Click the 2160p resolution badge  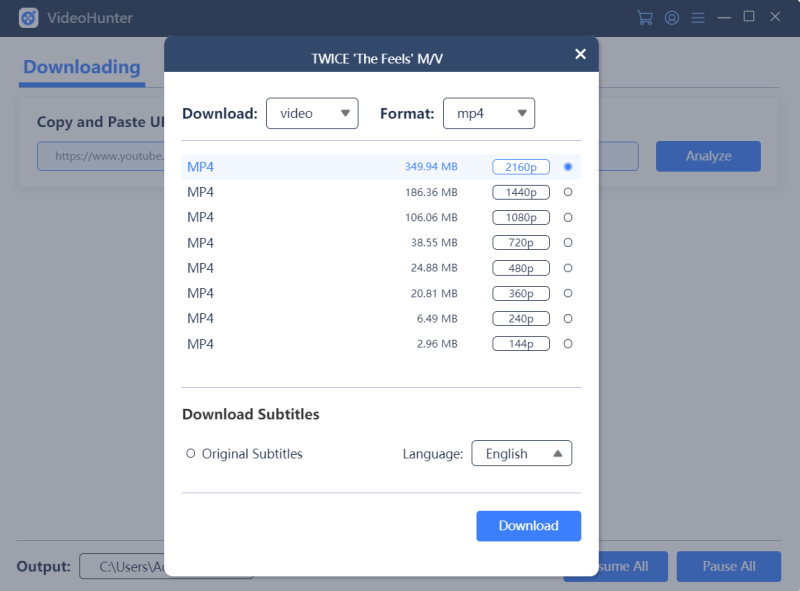521,167
